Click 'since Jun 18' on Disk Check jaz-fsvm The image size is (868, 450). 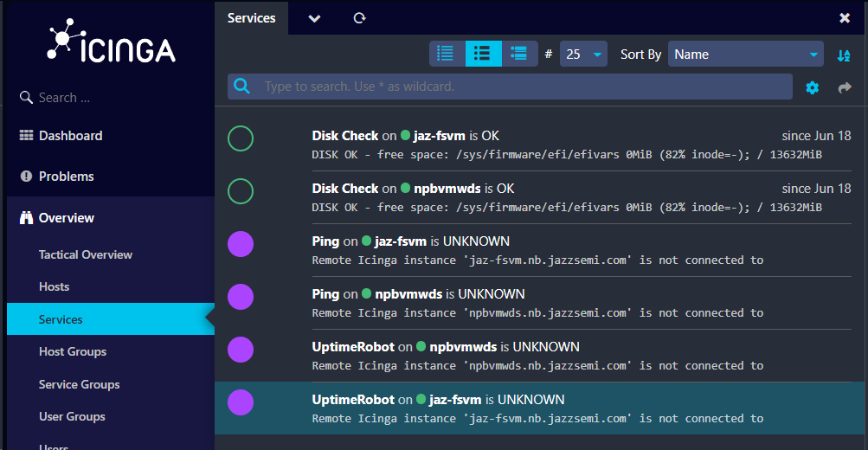[816, 136]
